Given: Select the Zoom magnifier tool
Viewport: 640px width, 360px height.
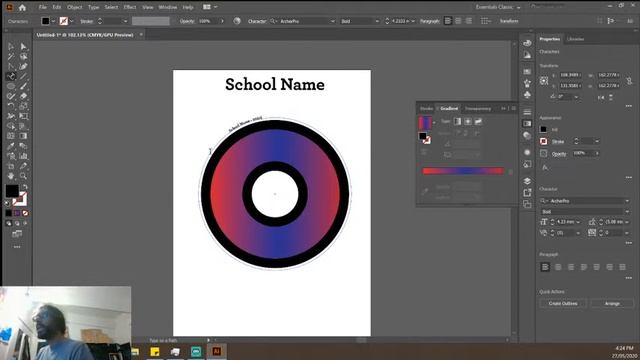Looking at the screenshot, I should pos(23,176).
